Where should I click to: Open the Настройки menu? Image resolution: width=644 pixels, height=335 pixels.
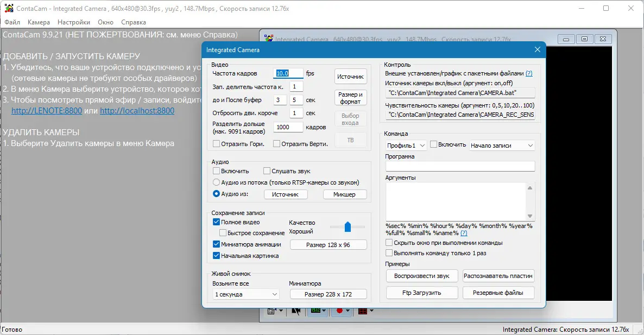(73, 22)
